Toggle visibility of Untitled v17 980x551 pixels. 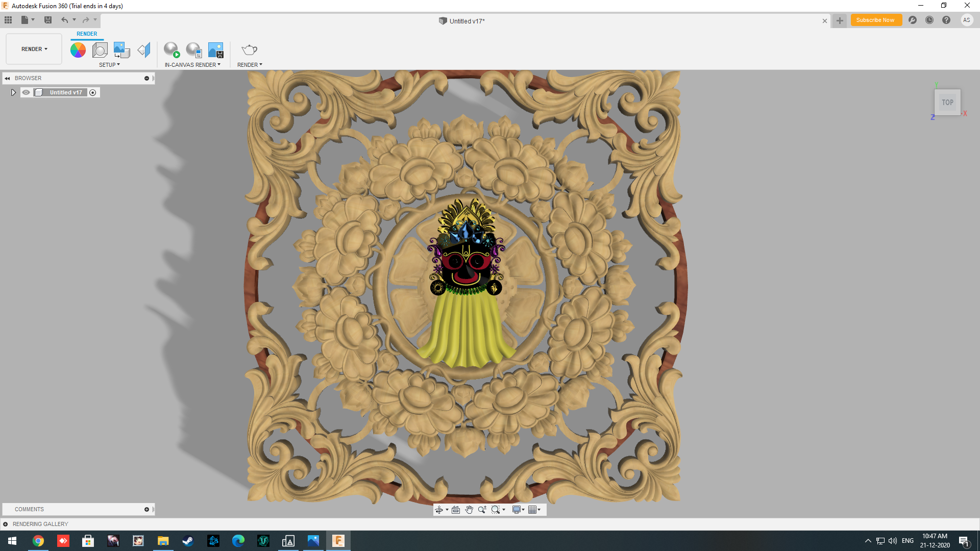(26, 92)
